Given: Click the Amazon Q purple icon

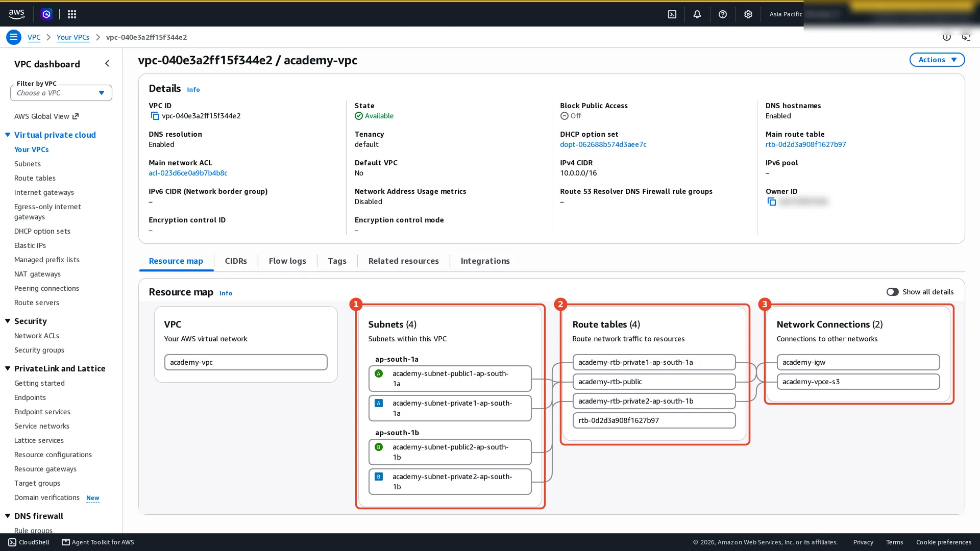Looking at the screenshot, I should tap(46, 14).
